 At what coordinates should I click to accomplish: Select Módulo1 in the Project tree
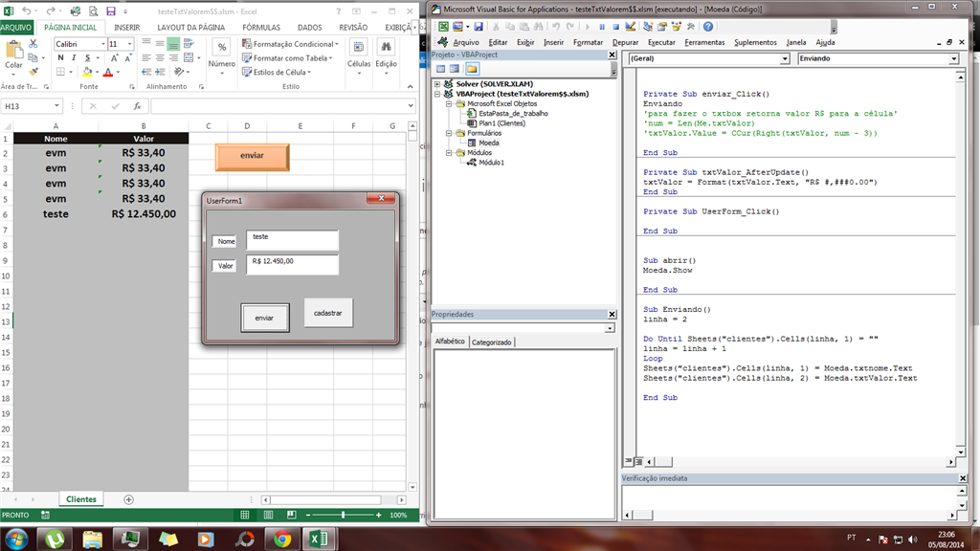(491, 163)
